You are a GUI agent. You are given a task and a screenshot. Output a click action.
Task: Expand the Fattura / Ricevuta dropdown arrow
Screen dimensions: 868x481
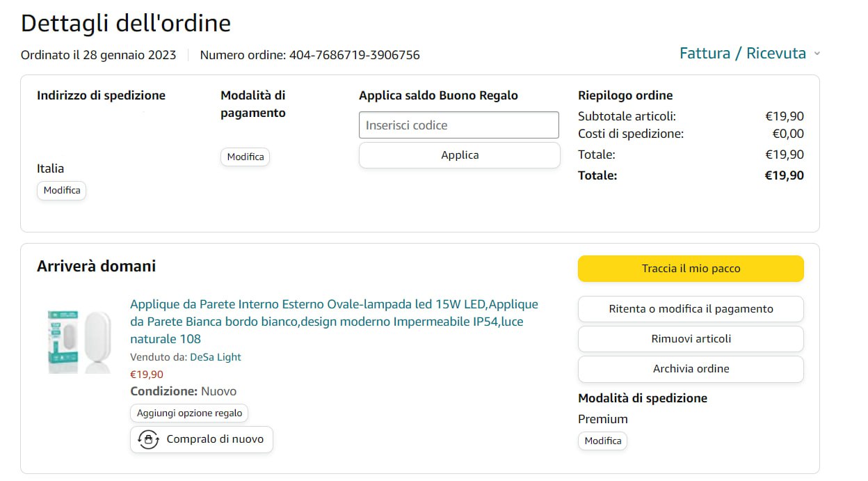(817, 54)
